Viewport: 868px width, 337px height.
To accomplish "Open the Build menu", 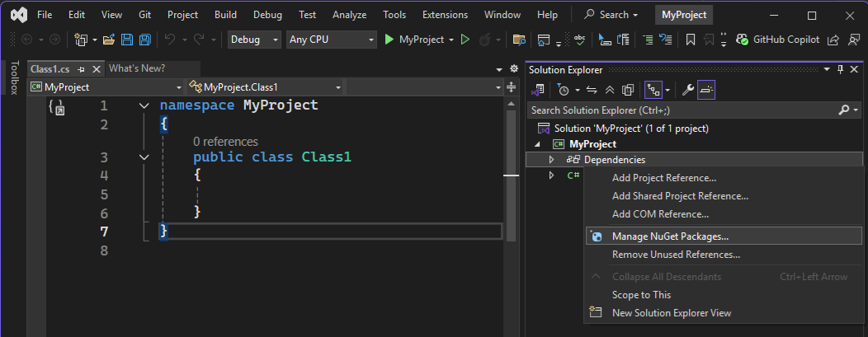I will point(224,15).
